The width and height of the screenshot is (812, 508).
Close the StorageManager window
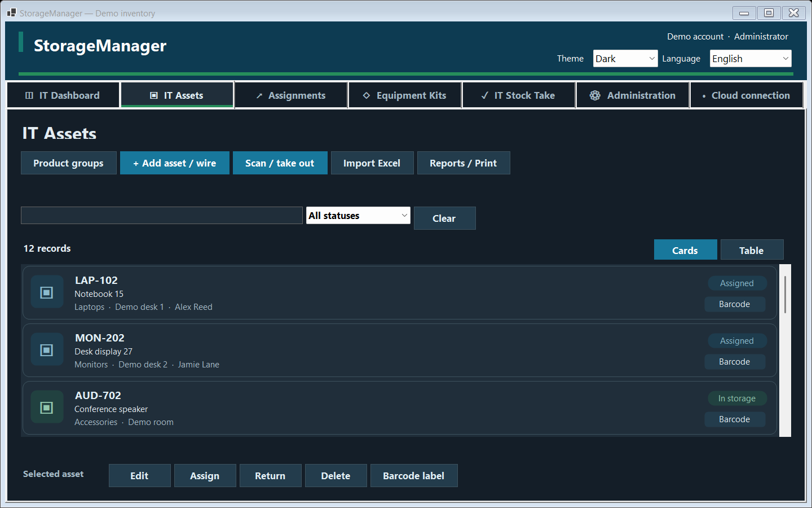[794, 12]
